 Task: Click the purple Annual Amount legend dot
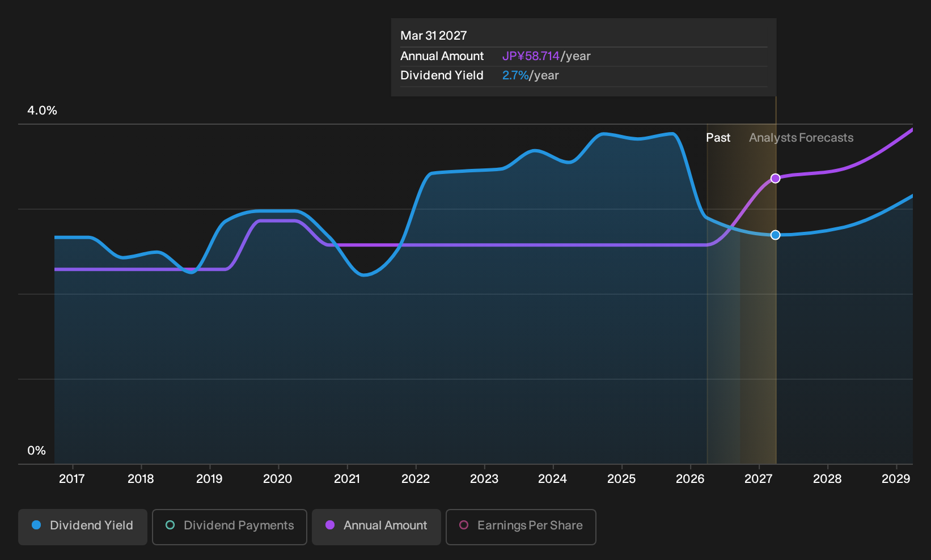click(330, 525)
